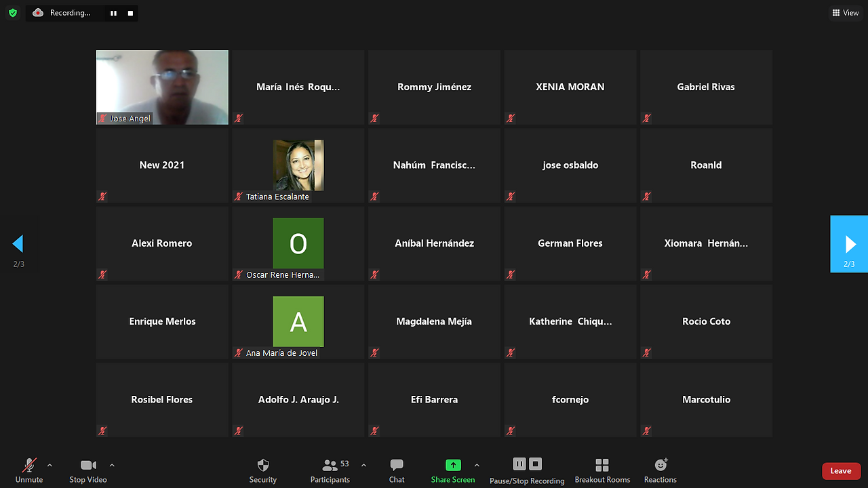Start Share Screen

453,470
